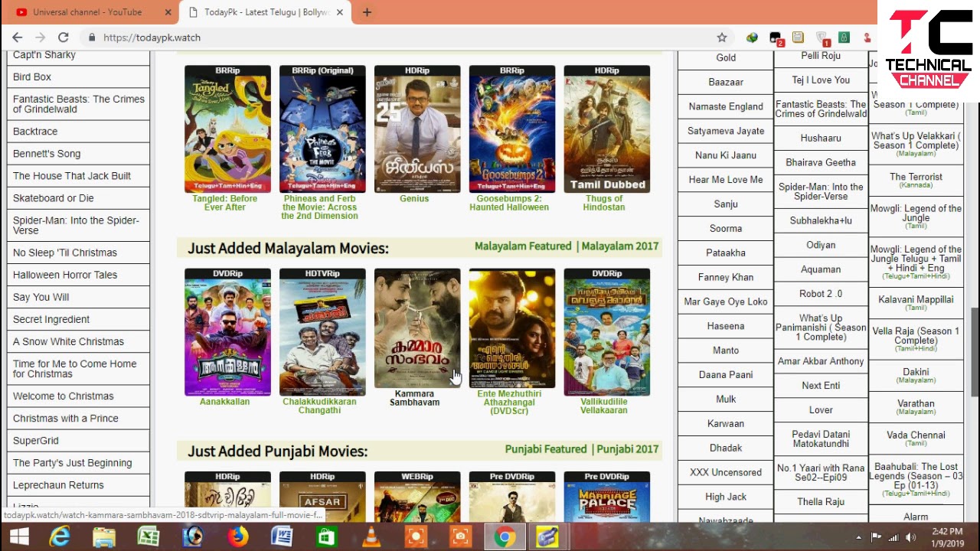Open the Aanakkallan movie poster
This screenshot has height=551, width=980.
(227, 332)
